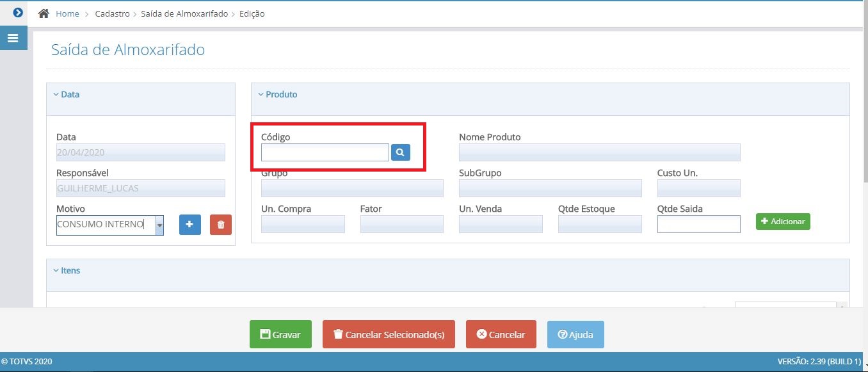This screenshot has height=372, width=868.
Task: Click the Data field showing 20/04/2020
Action: click(141, 152)
